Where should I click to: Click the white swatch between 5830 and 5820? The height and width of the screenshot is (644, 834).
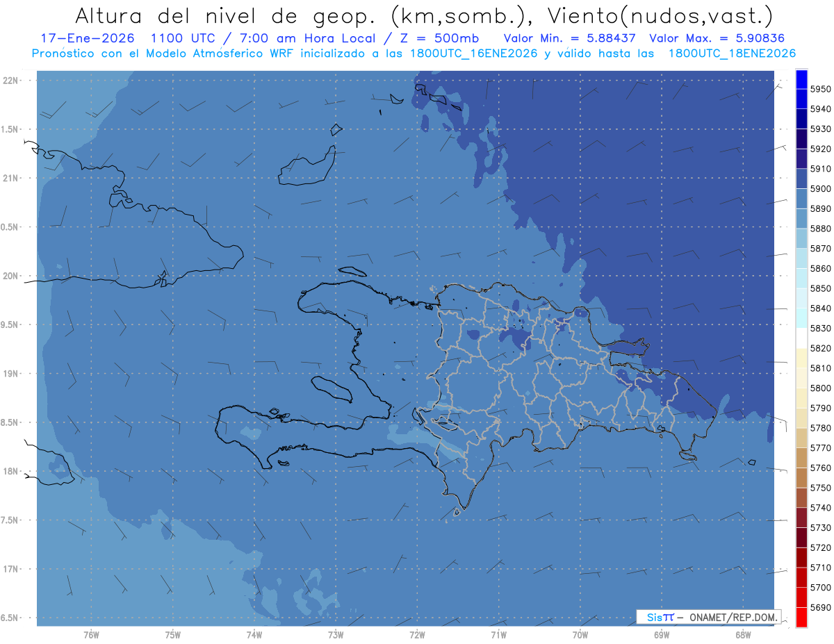tap(801, 338)
